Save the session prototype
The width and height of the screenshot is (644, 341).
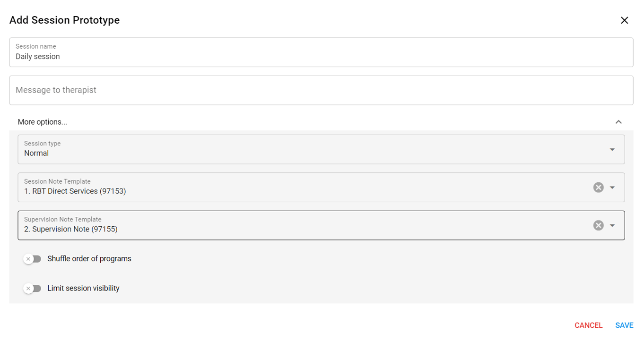(x=624, y=325)
